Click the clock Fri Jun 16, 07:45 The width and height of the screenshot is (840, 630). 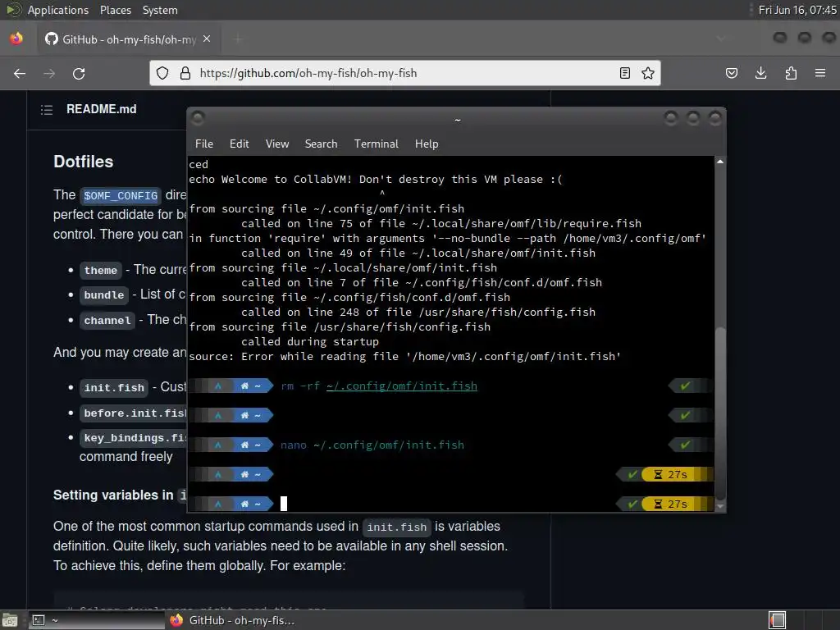point(797,10)
